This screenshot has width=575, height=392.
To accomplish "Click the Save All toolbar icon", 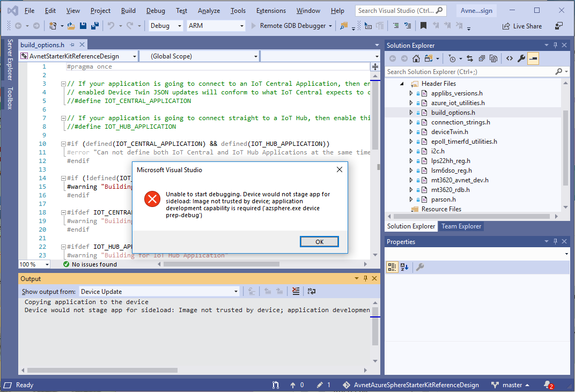I will tap(94, 26).
